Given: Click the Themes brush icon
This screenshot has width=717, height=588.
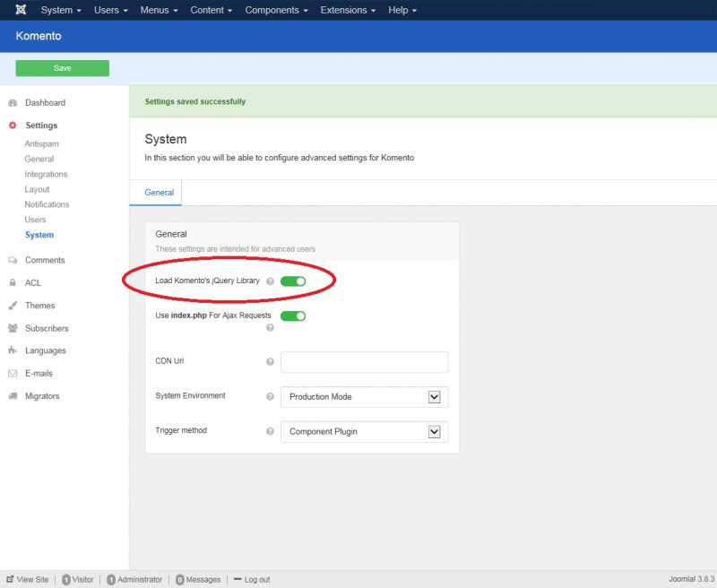Looking at the screenshot, I should click(13, 306).
